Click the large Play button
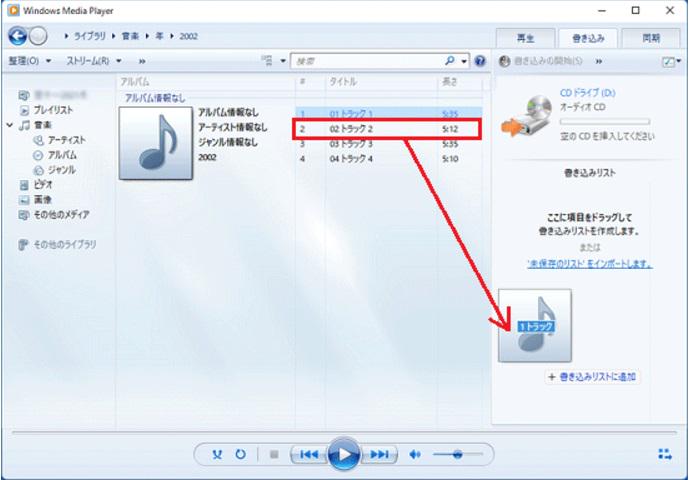 pos(344,454)
